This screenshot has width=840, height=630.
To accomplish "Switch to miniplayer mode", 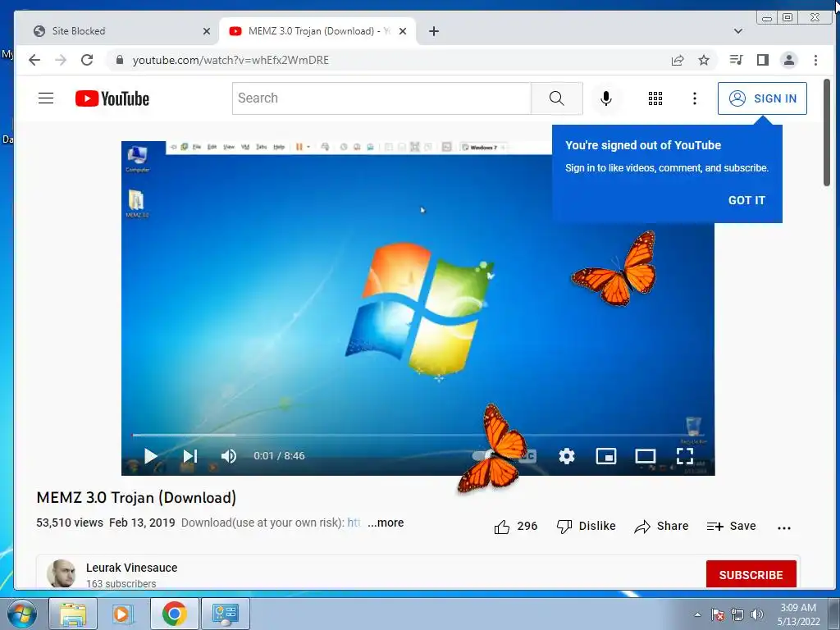I will click(606, 456).
